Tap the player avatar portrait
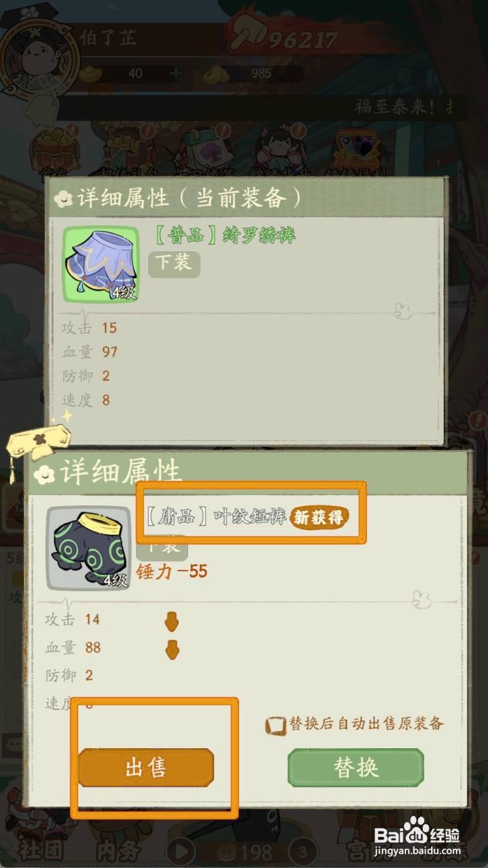Image resolution: width=488 pixels, height=868 pixels. [38, 58]
